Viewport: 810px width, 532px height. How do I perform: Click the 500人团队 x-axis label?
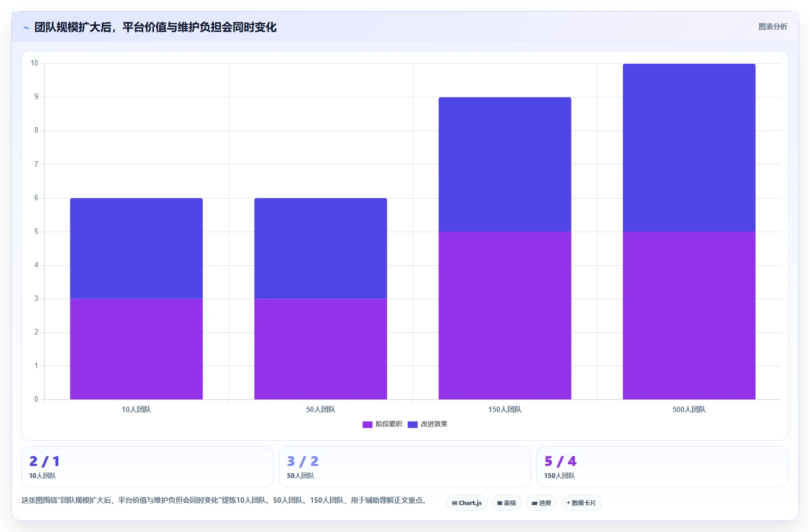(689, 409)
